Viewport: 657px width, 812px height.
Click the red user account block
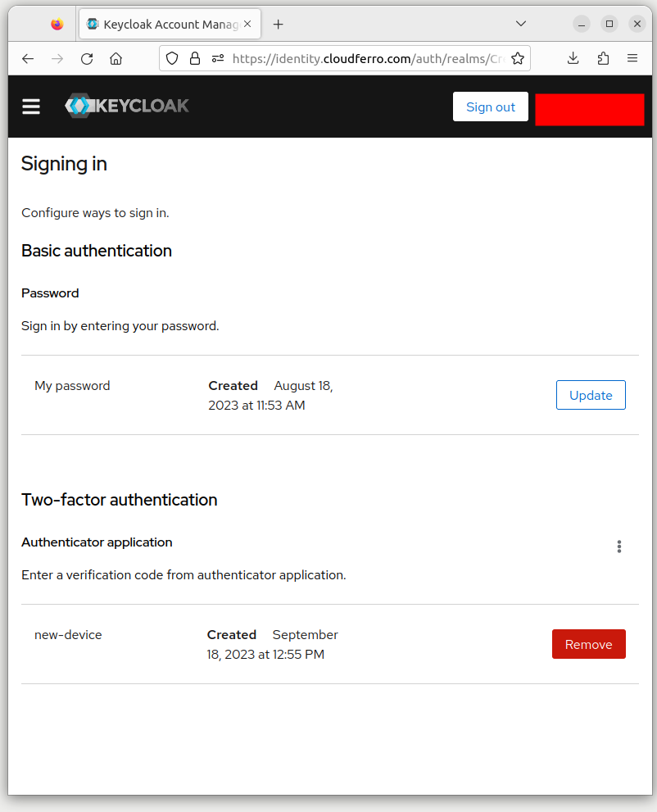pos(590,110)
